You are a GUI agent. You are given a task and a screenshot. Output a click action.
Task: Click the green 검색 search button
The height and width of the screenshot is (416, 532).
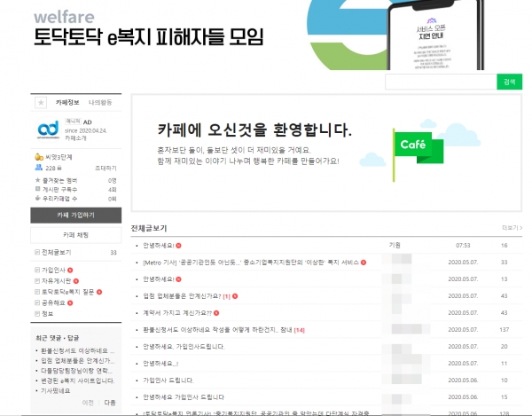pyautogui.click(x=509, y=82)
